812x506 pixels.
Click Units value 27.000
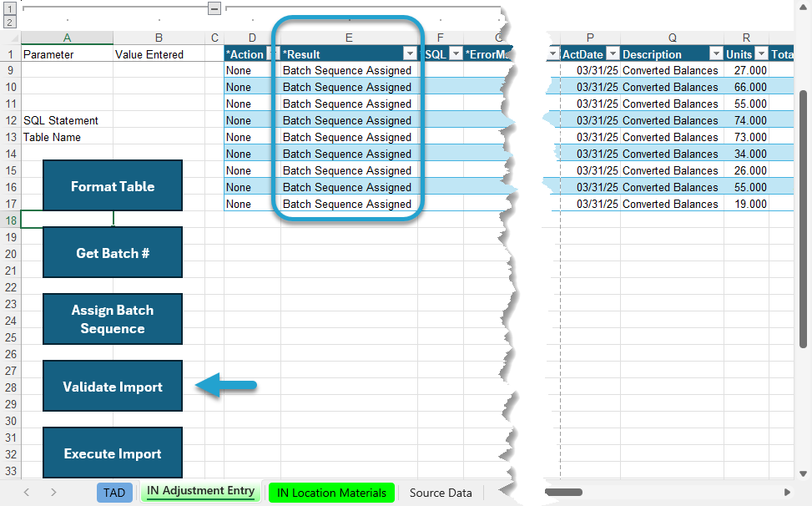pos(746,70)
